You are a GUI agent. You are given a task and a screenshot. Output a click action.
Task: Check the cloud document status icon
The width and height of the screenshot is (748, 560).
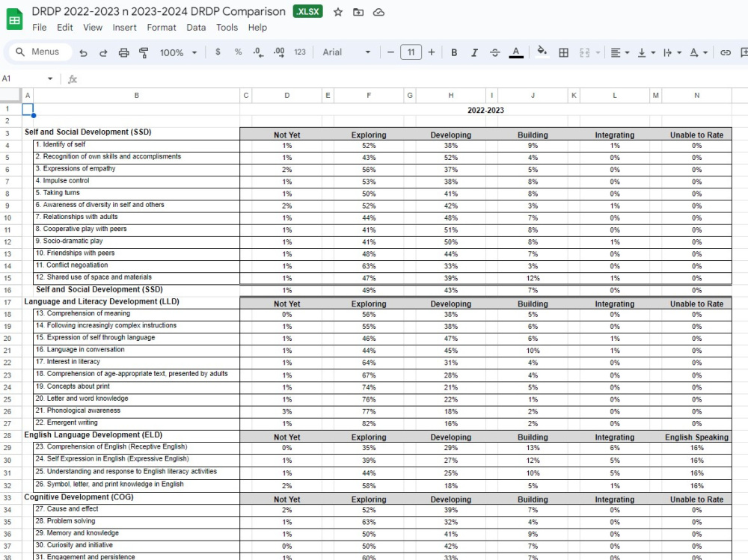coord(378,13)
